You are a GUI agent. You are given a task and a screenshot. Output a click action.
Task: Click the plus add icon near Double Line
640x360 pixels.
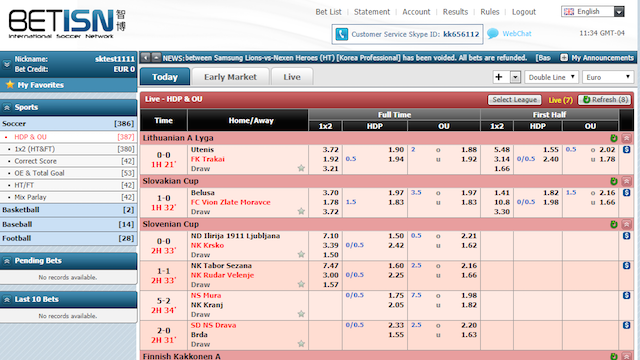coord(499,77)
